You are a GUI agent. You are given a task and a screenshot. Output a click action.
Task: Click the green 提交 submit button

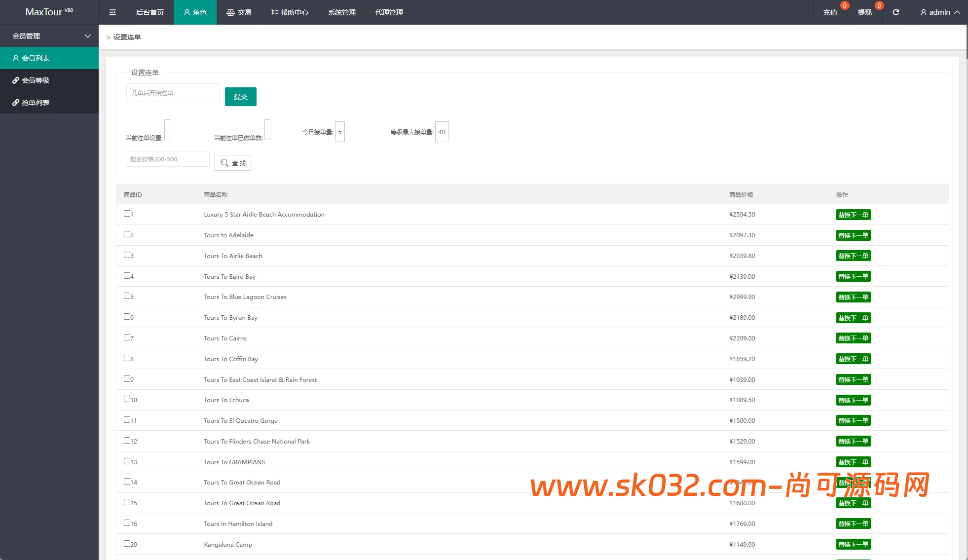coord(240,97)
